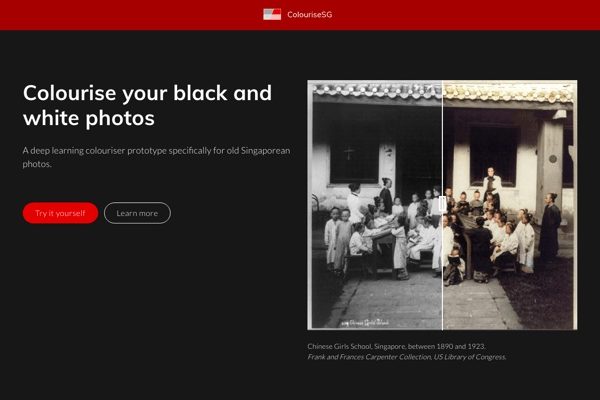The image size is (600, 400).
Task: Open the Learn more button
Action: pyautogui.click(x=137, y=213)
